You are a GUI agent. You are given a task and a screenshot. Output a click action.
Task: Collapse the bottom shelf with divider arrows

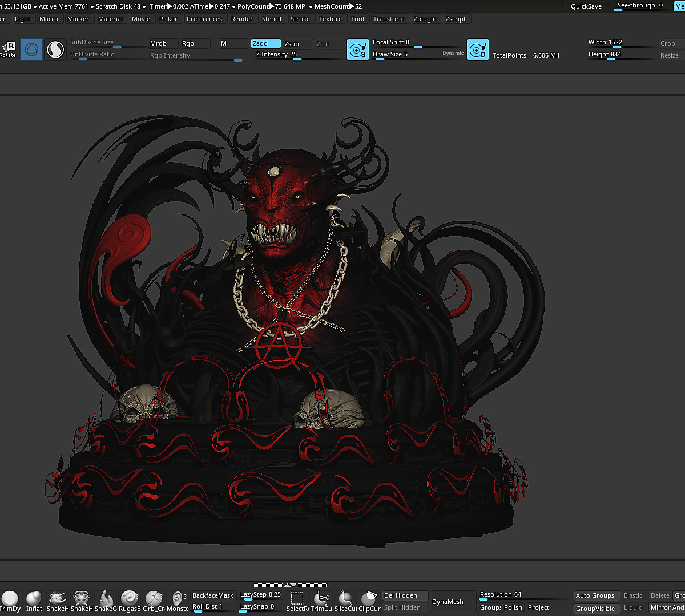tap(291, 585)
